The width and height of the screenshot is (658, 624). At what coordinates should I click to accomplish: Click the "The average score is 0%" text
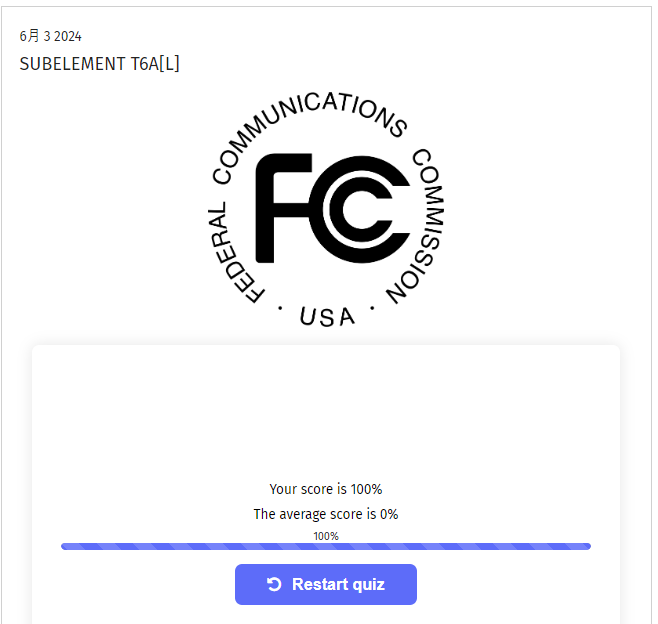(325, 514)
